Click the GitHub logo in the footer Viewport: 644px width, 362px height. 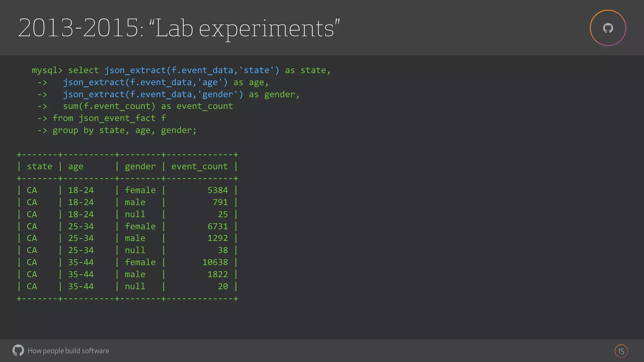(x=18, y=350)
